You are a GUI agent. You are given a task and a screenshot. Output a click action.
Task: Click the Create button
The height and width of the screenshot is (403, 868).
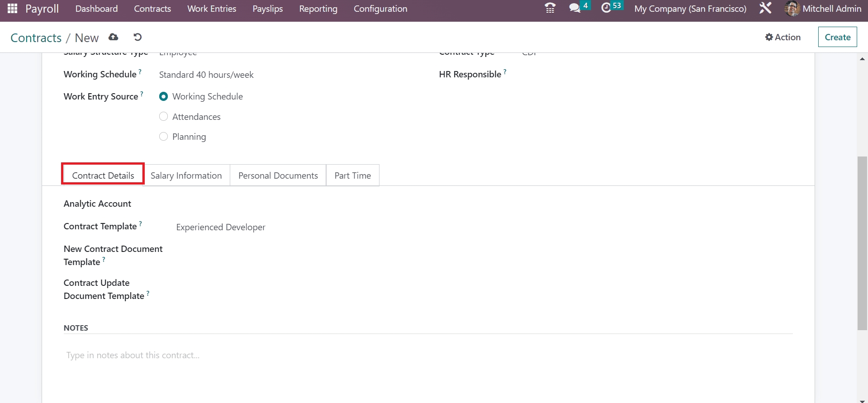pos(837,37)
